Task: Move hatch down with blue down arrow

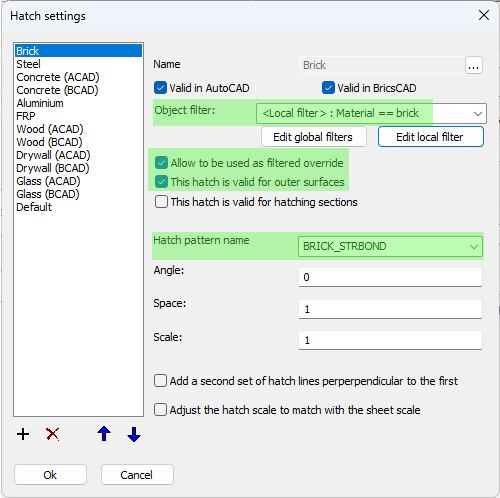Action: pyautogui.click(x=134, y=434)
